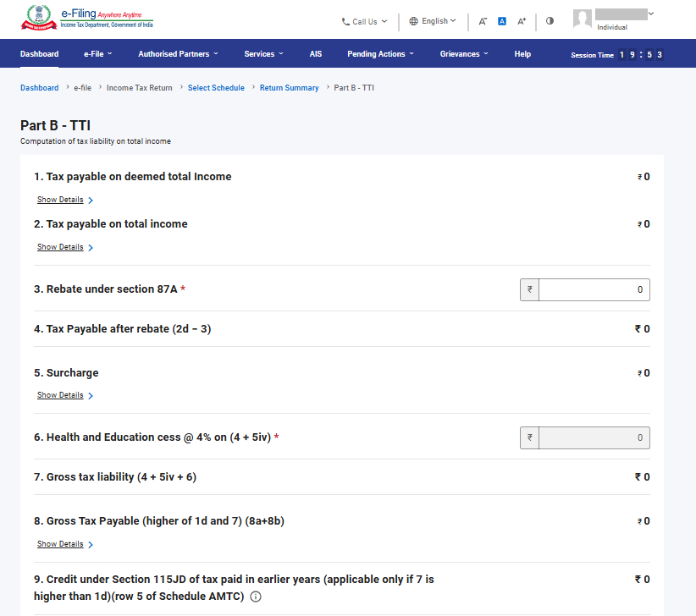Image resolution: width=696 pixels, height=616 pixels.
Task: Click rupee symbol beside Rebate 87A field
Action: click(x=529, y=289)
